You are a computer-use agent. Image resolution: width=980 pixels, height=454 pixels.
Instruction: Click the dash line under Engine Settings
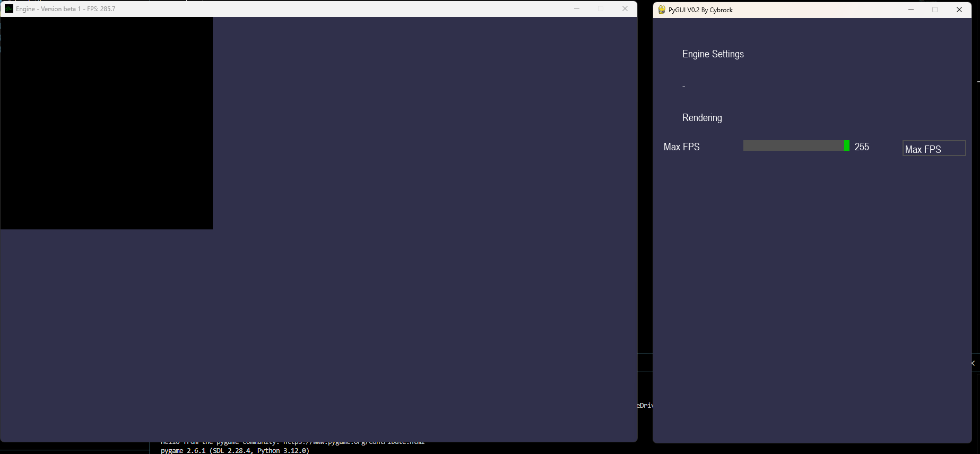tap(684, 87)
